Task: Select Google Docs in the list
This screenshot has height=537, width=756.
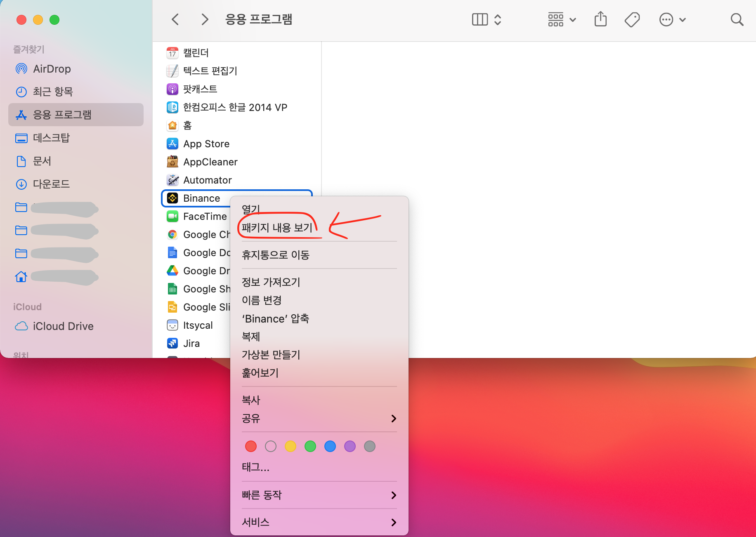Action: (196, 253)
